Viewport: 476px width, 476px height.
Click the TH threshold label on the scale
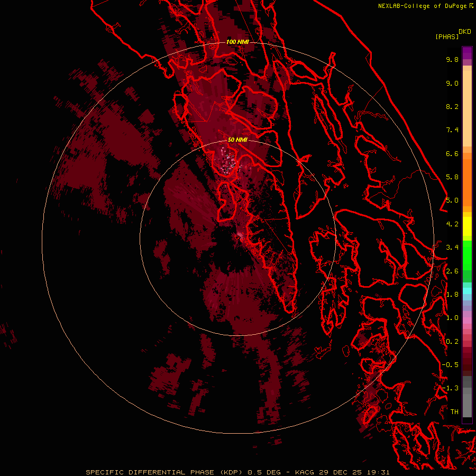(454, 412)
